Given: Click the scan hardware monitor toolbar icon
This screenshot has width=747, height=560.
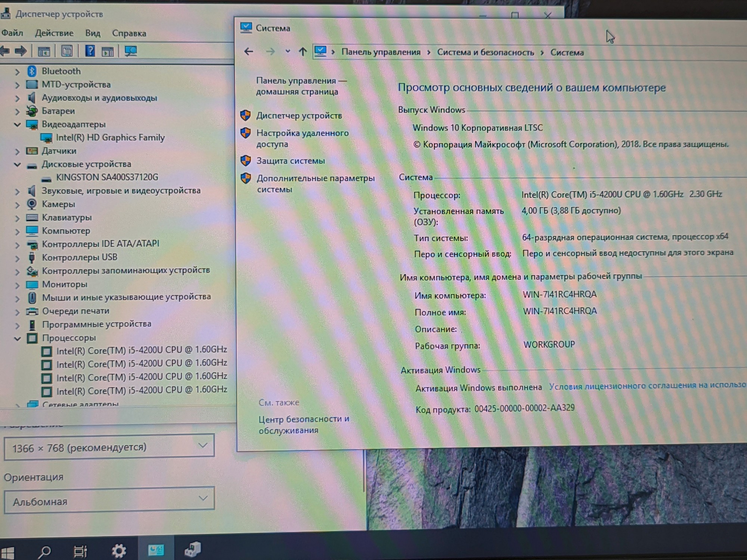Looking at the screenshot, I should point(131,51).
